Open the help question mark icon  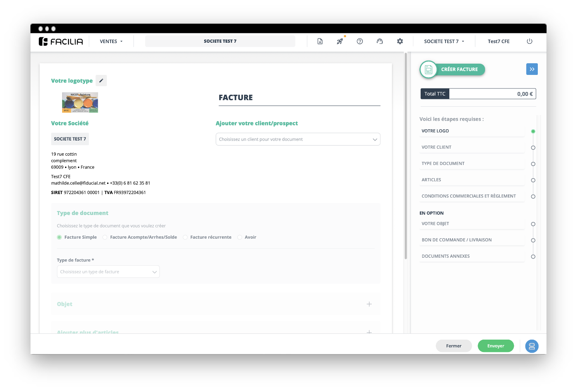[x=360, y=42]
